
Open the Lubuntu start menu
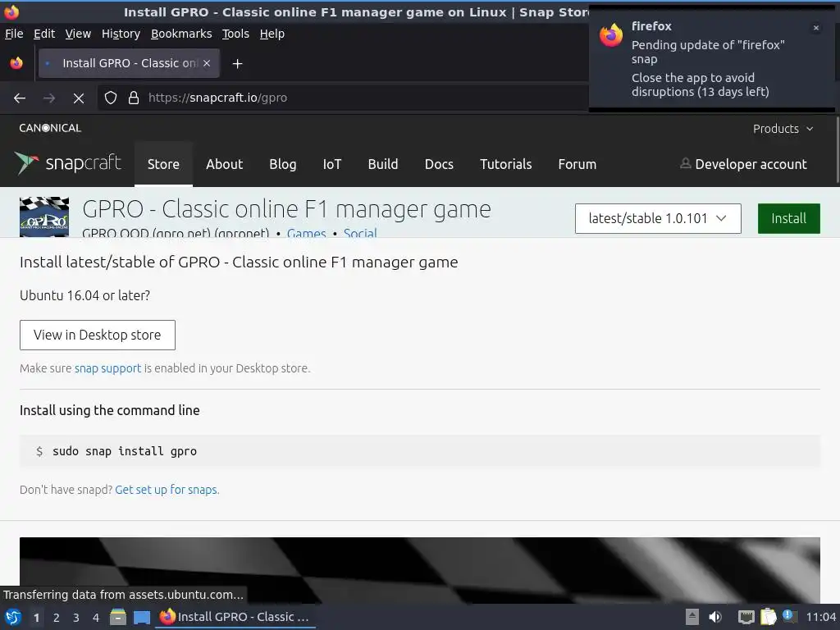pyautogui.click(x=13, y=617)
